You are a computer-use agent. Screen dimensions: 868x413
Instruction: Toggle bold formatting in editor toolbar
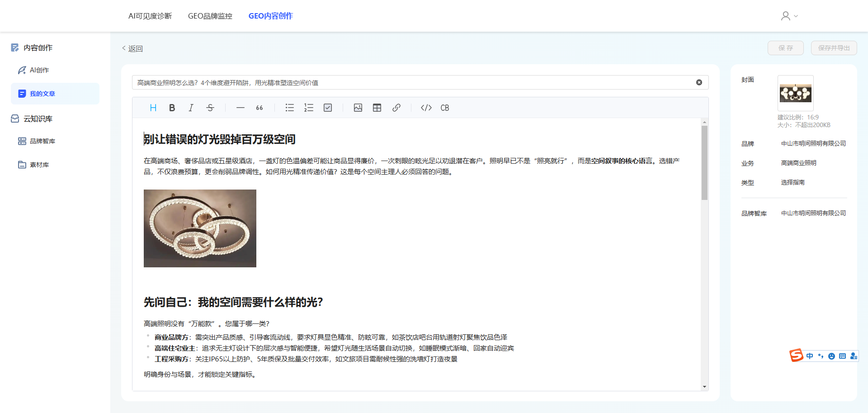(x=172, y=108)
